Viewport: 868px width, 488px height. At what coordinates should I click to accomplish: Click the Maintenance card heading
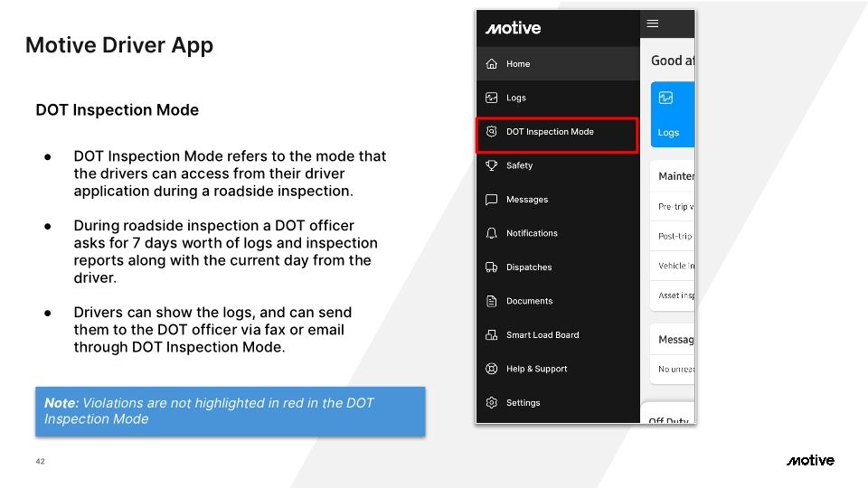click(x=676, y=176)
